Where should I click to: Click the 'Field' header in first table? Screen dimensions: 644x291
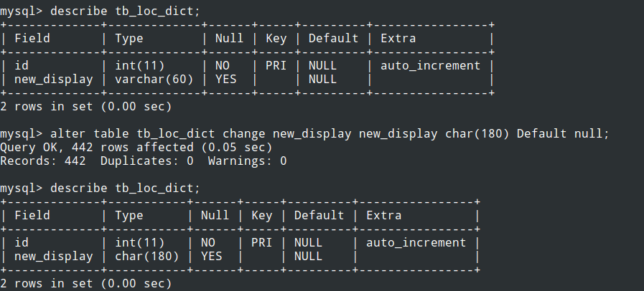[32, 39]
